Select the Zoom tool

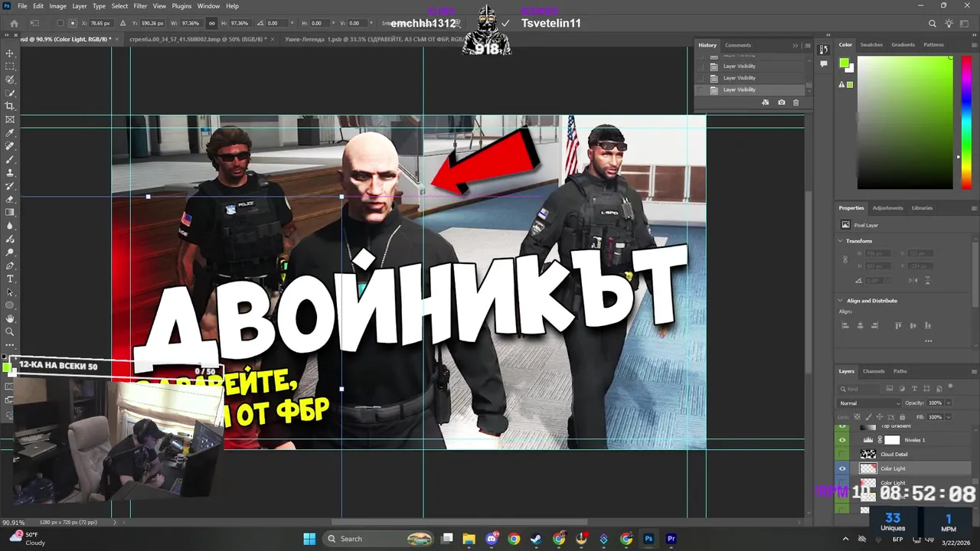[10, 331]
